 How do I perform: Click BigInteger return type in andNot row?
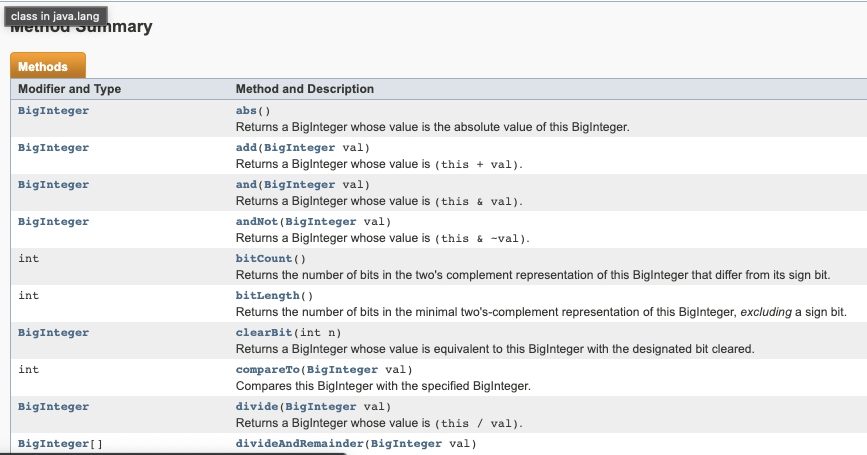tap(53, 222)
